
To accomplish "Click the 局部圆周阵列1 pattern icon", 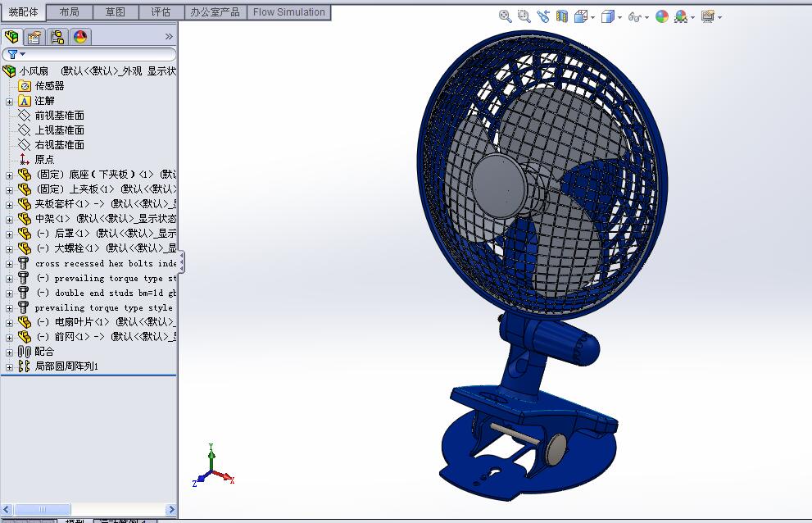I will tap(25, 366).
